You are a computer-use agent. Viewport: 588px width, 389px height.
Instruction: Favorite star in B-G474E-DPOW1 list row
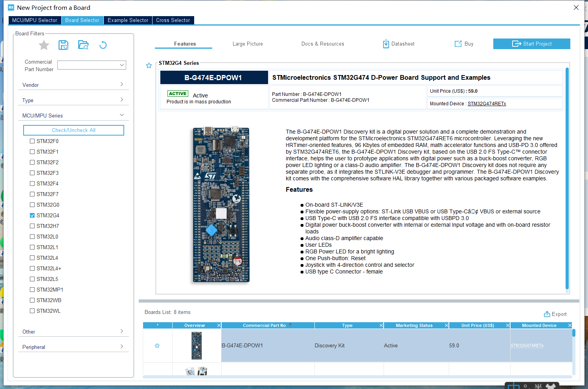(x=157, y=346)
